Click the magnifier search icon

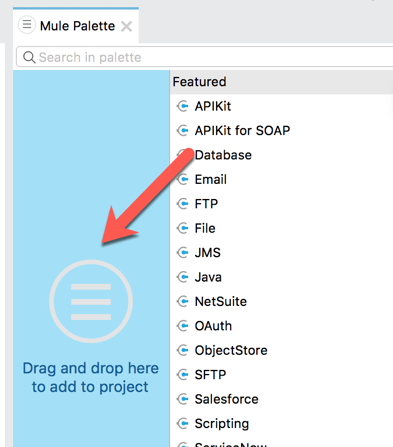click(29, 57)
